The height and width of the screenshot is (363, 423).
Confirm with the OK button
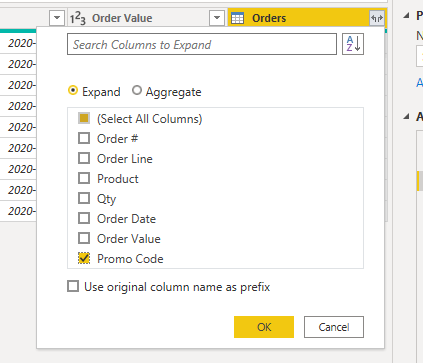coord(264,327)
